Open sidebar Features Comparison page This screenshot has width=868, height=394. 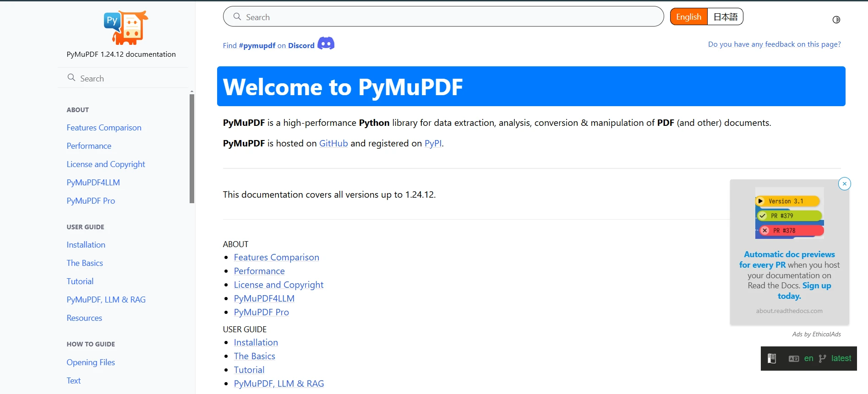coord(104,128)
